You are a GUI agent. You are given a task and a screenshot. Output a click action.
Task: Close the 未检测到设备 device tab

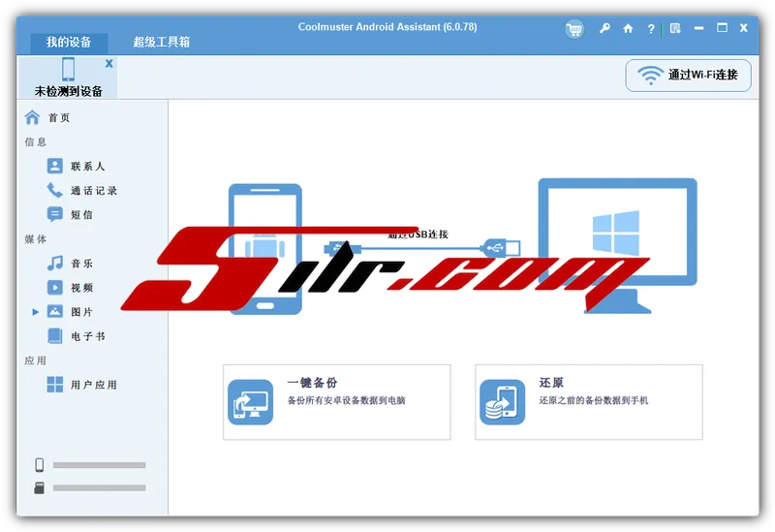pyautogui.click(x=109, y=63)
